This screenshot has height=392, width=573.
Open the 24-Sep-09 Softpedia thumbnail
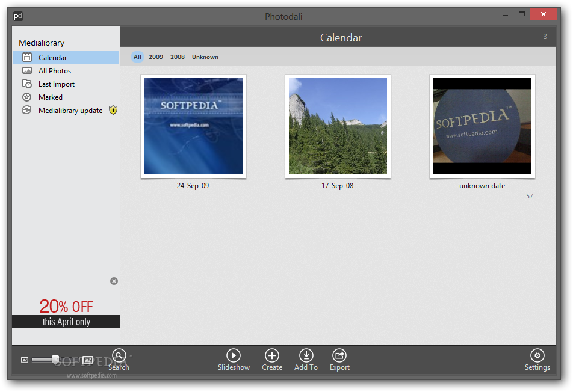coord(193,126)
